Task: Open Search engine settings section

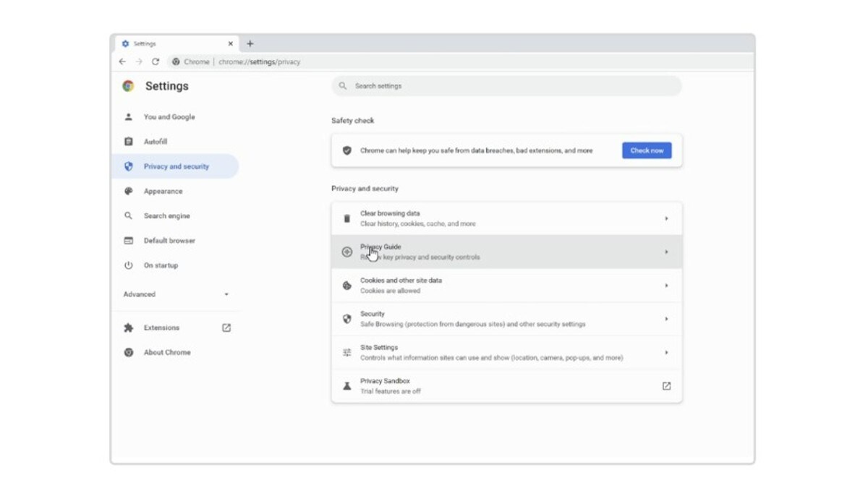Action: (166, 216)
